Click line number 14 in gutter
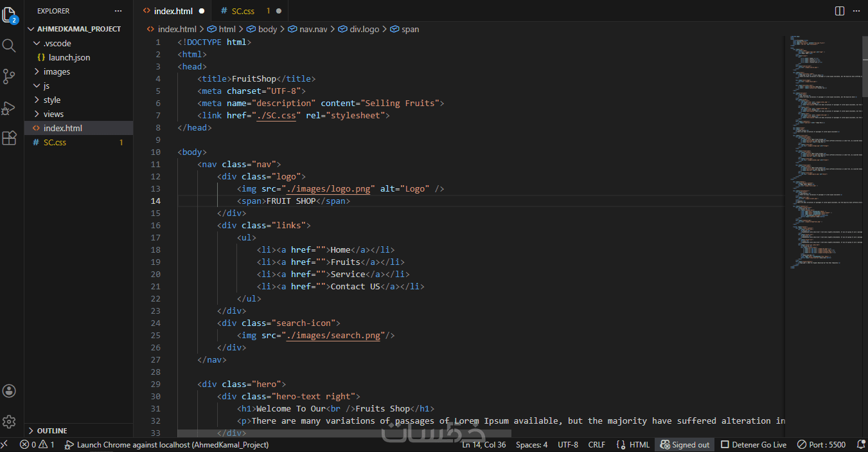This screenshot has height=452, width=868. click(x=155, y=201)
